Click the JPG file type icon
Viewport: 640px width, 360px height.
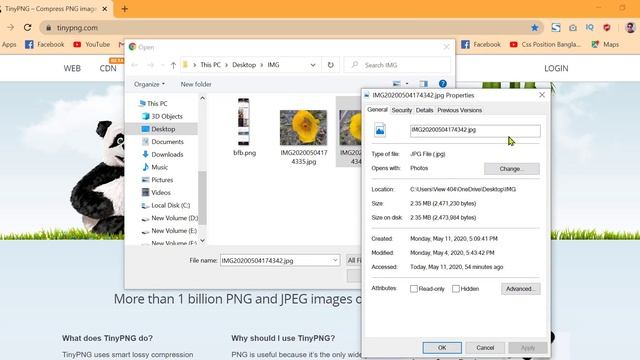[380, 130]
